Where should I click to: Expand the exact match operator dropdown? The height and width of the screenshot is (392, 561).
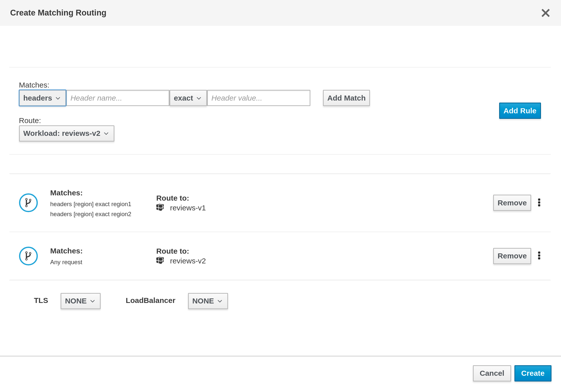(x=188, y=98)
